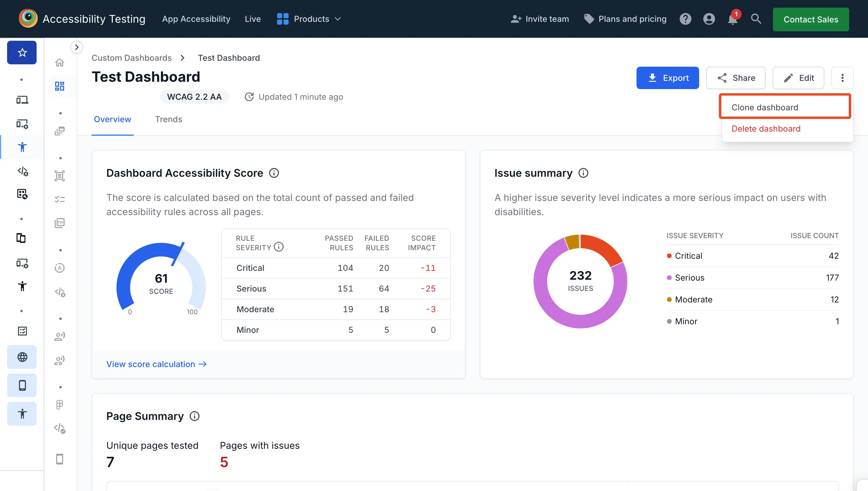
Task: Click the info icon beside Page Summary
Action: 195,416
